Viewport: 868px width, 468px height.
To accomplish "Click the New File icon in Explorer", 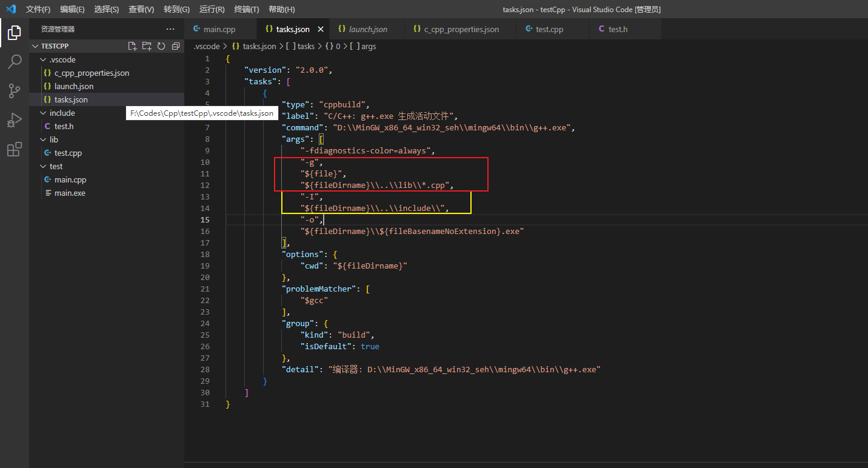I will click(131, 45).
